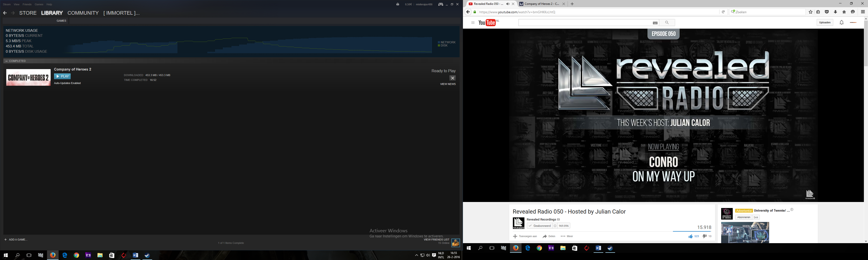This screenshot has width=868, height=260.
Task: Click the green padlock site identity icon
Action: [475, 12]
